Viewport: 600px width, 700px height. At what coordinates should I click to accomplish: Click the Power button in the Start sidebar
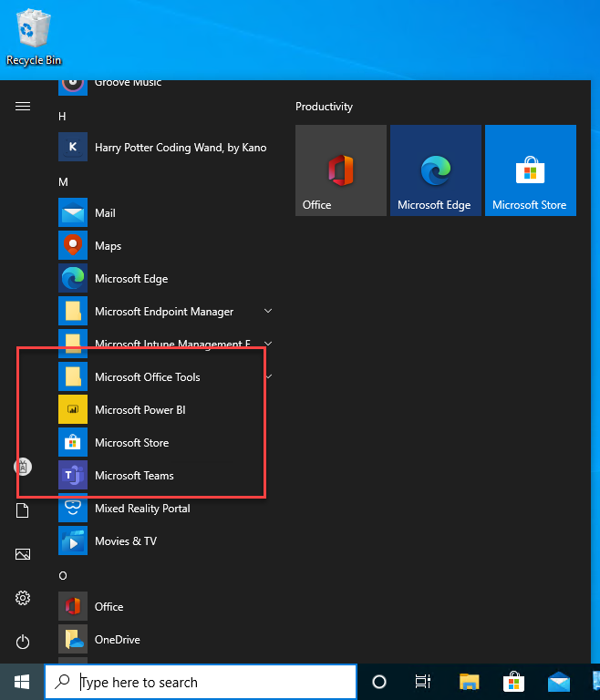pyautogui.click(x=23, y=642)
